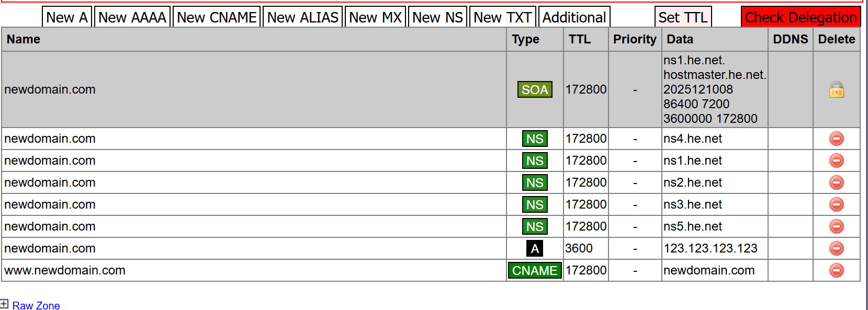Expand the Raw Zone plus icon

coord(4,304)
